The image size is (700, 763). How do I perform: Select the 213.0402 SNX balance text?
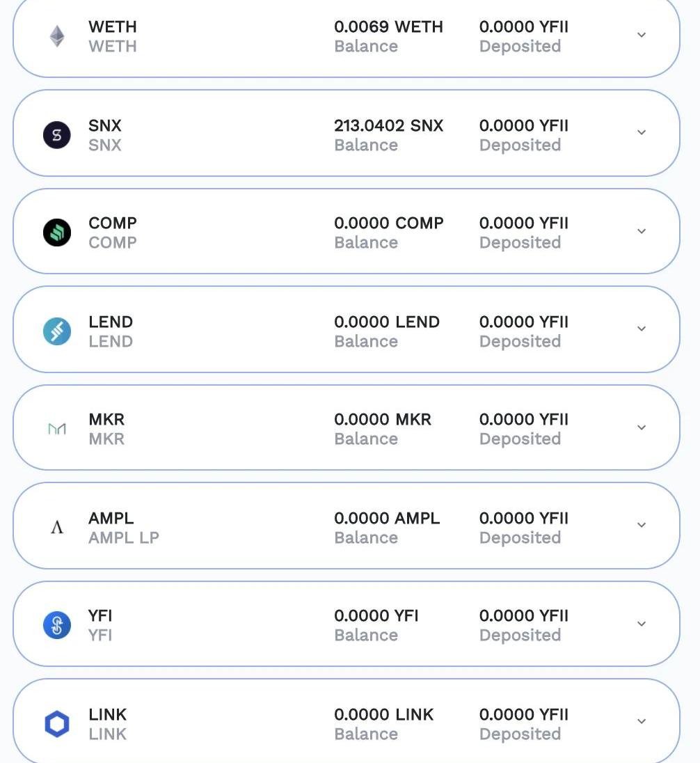point(388,126)
